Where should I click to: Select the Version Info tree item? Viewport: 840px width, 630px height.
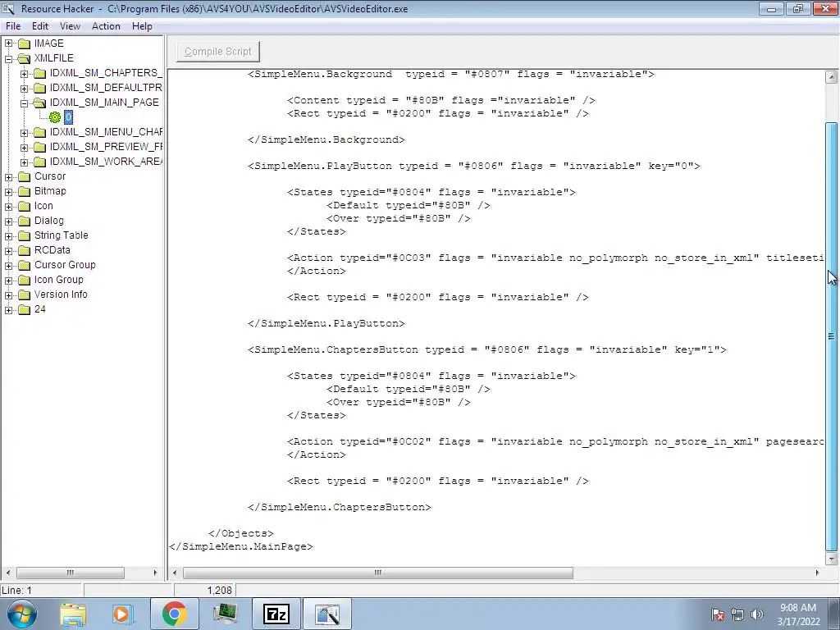tap(61, 294)
